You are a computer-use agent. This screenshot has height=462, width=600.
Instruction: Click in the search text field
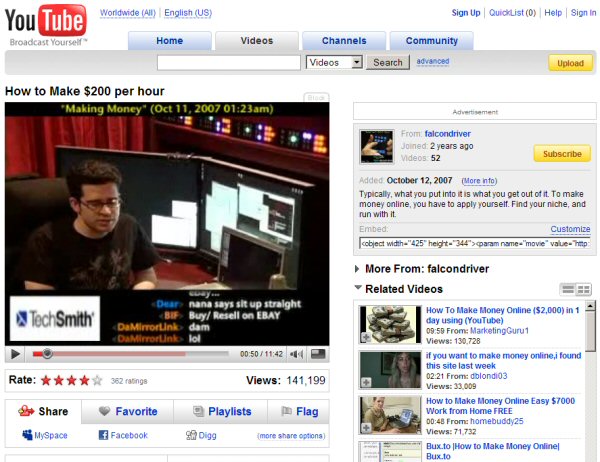[229, 62]
